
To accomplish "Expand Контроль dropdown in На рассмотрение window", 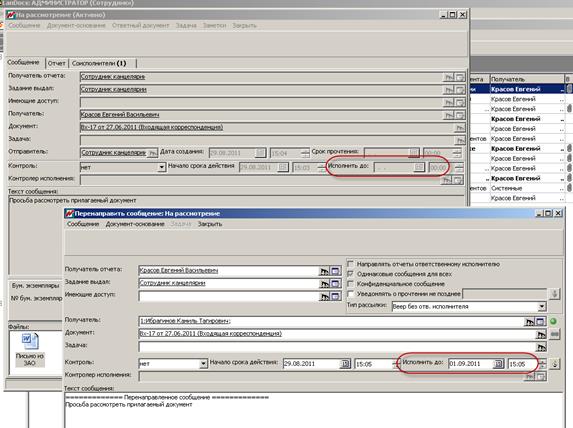I will pos(162,167).
